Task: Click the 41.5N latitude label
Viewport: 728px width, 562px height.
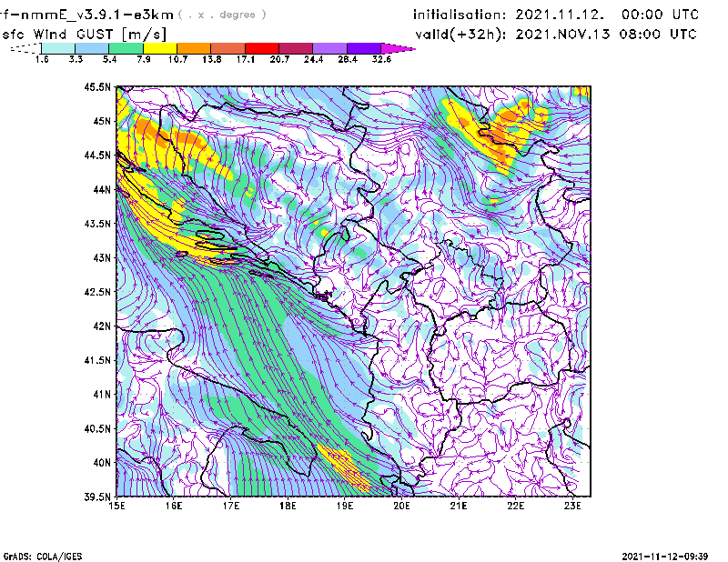Action: click(97, 360)
